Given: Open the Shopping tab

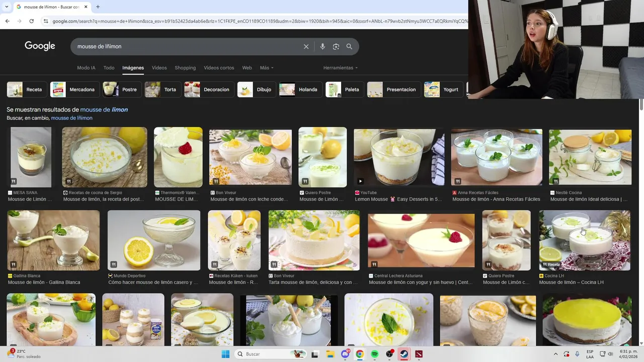Looking at the screenshot, I should coord(185,68).
